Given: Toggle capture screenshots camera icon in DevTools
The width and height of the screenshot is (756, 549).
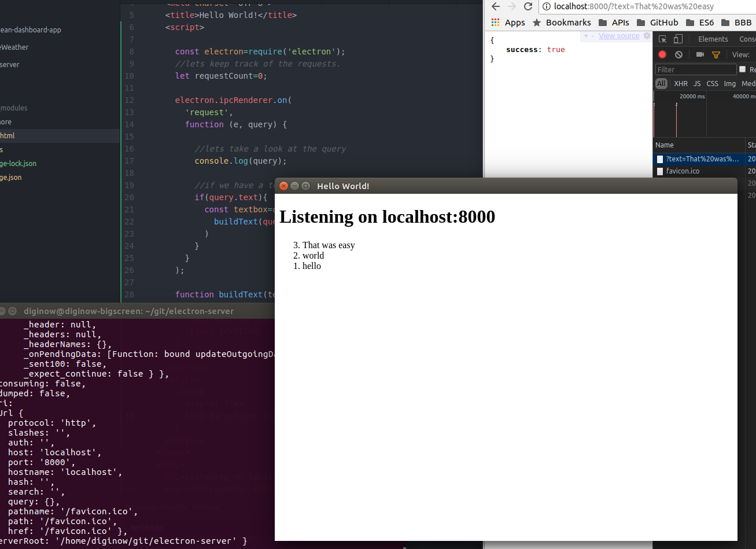Looking at the screenshot, I should click(700, 54).
